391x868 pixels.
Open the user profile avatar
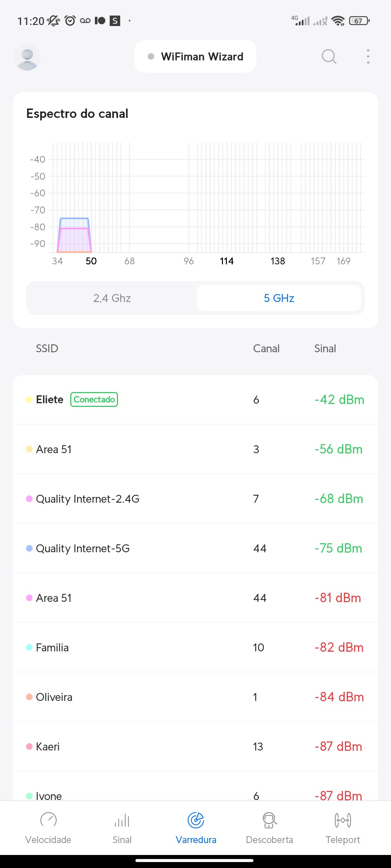(x=27, y=57)
